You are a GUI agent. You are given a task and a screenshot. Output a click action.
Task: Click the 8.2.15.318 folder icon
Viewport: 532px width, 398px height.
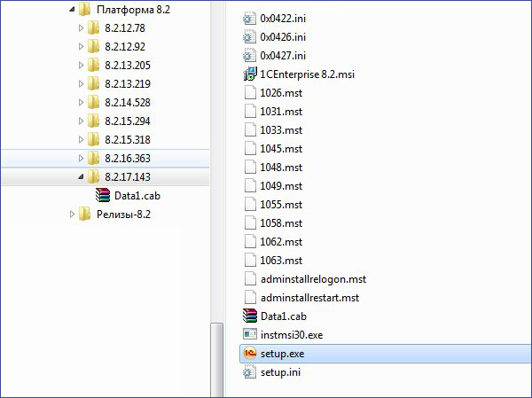pyautogui.click(x=93, y=139)
